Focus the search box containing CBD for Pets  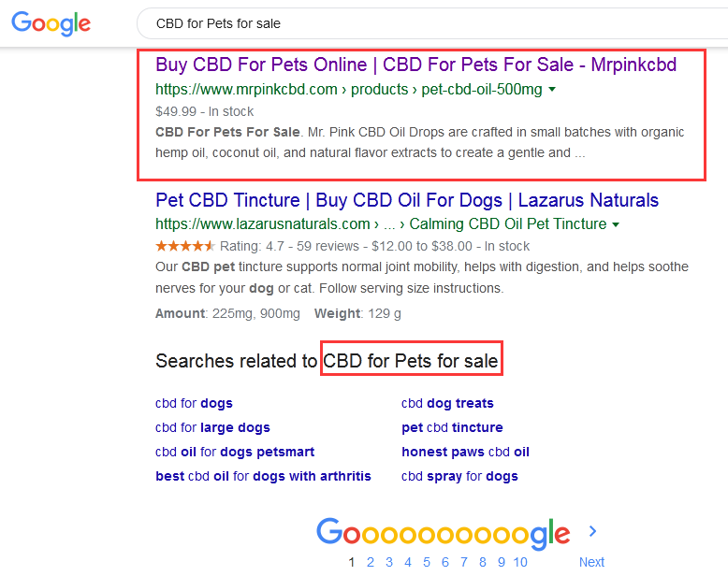(x=431, y=23)
